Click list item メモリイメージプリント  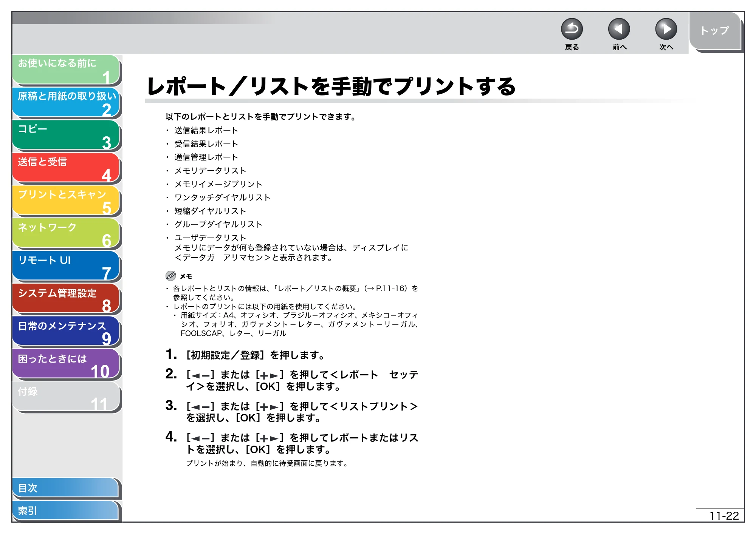(x=218, y=184)
